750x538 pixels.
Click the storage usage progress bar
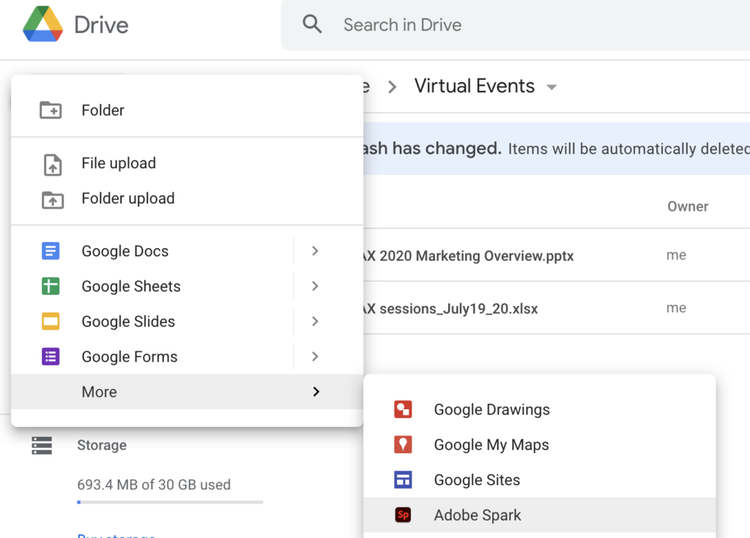point(170,502)
